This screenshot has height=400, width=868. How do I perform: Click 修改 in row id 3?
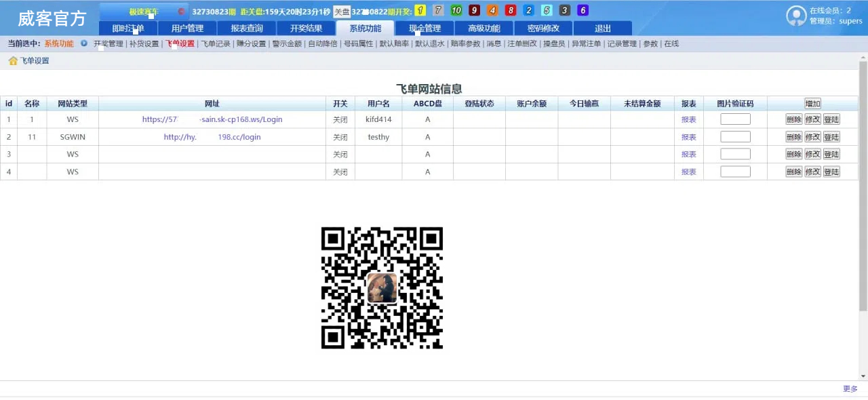coord(812,155)
